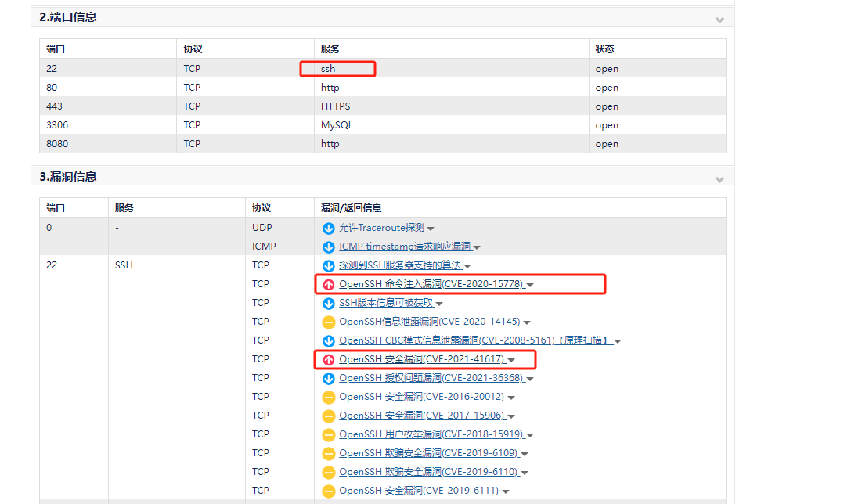Expand dropdown arrow after ICMP timestamp请求响应漏洞
The width and height of the screenshot is (851, 504).
pos(477,247)
